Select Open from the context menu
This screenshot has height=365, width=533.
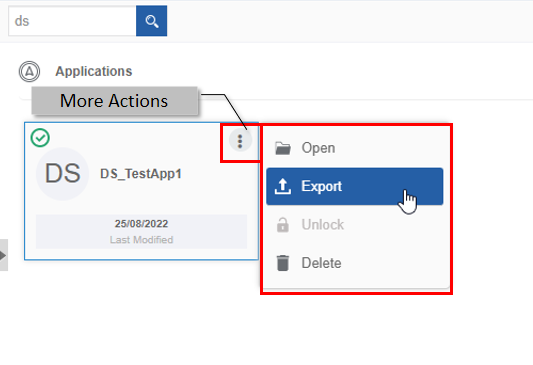tap(355, 148)
